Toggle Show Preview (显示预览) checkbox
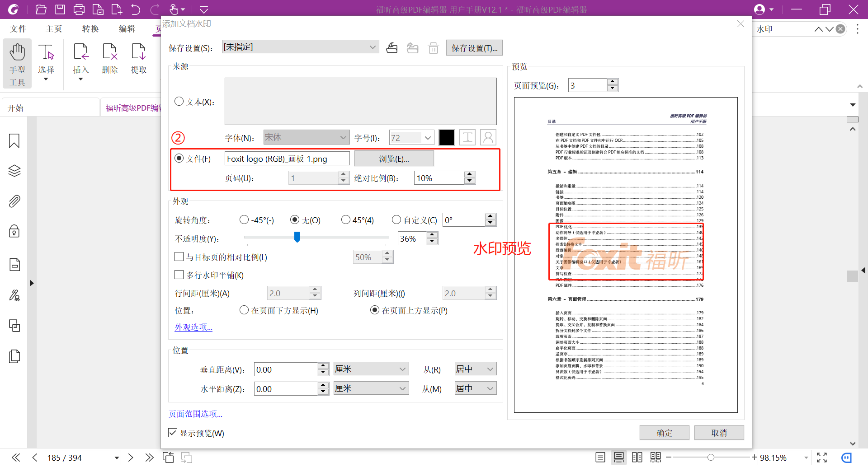Screen dimensions: 868x467 [173, 433]
